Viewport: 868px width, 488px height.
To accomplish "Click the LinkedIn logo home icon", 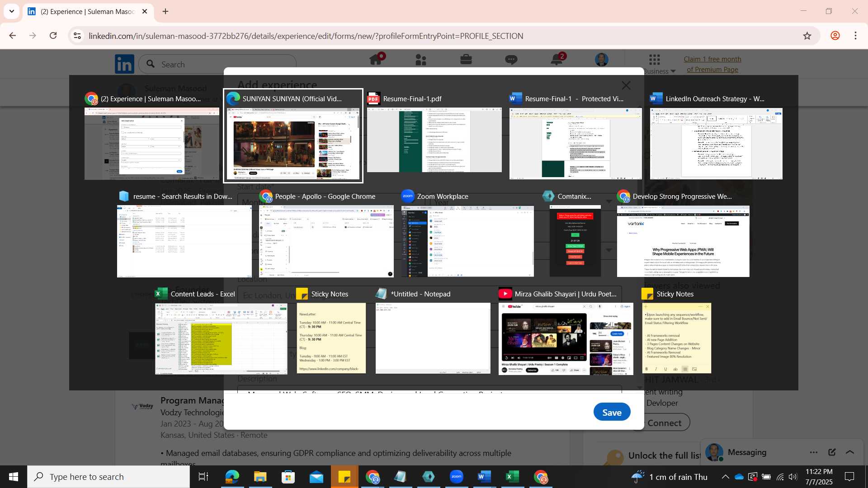I will tap(124, 64).
